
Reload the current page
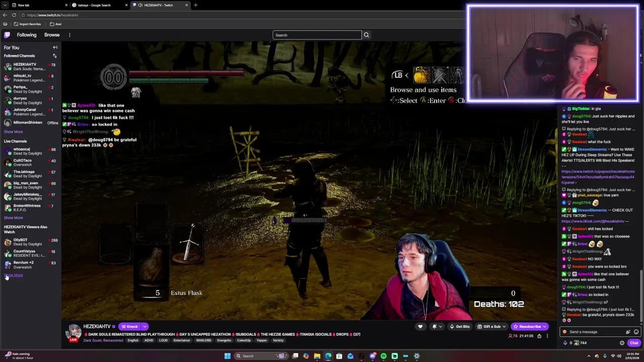click(14, 15)
